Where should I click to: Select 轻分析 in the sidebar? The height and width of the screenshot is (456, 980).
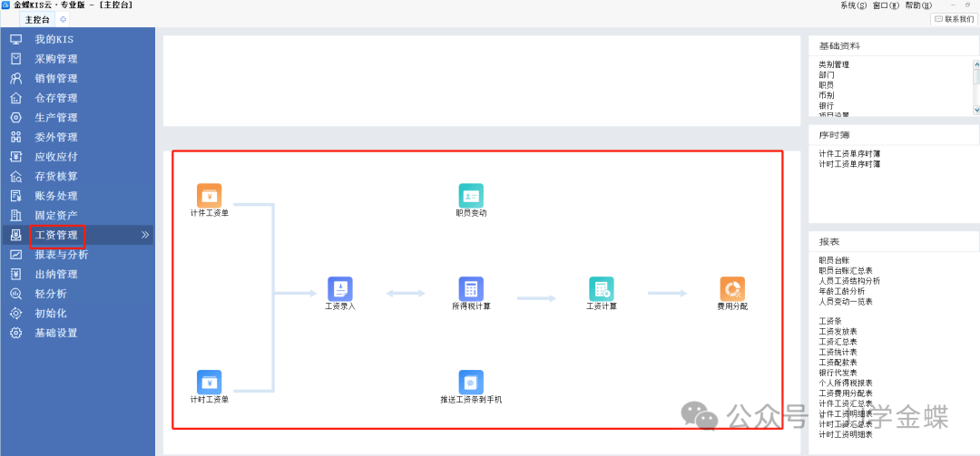51,294
